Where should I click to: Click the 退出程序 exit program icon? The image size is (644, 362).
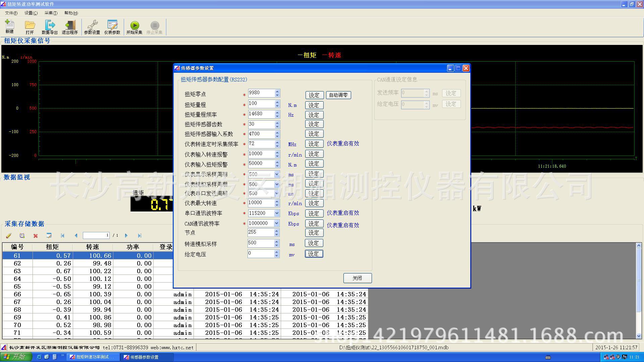70,25
